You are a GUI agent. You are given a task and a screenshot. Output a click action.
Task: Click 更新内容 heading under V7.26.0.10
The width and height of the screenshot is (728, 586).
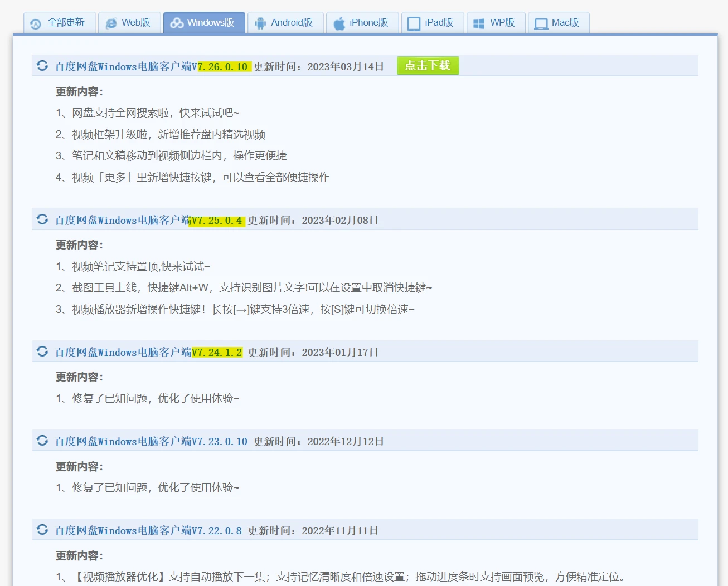pyautogui.click(x=79, y=92)
